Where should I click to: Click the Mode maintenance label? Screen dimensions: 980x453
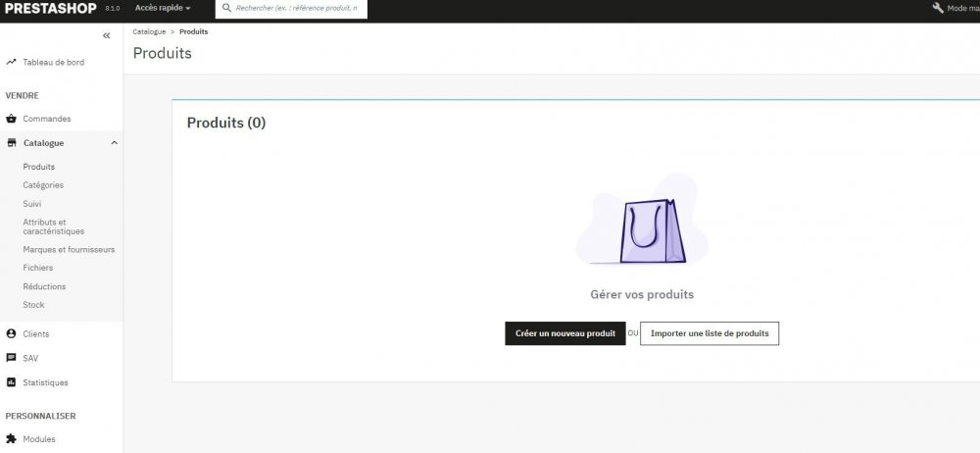click(963, 8)
